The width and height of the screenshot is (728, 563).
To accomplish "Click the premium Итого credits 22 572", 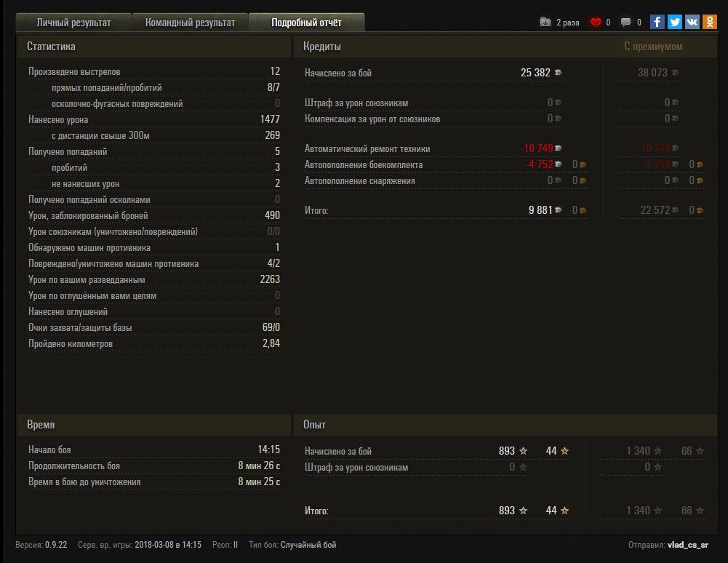I will pyautogui.click(x=655, y=210).
